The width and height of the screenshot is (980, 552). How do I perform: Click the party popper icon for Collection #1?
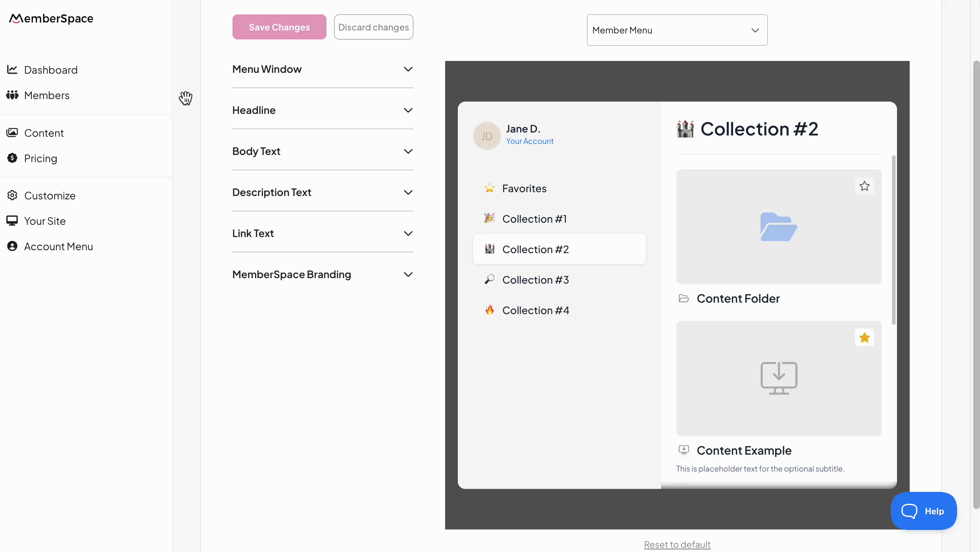pyautogui.click(x=490, y=218)
